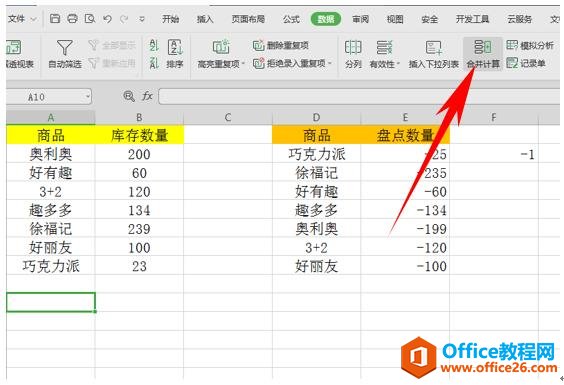Click cell 好丽友 in column D
Image resolution: width=564 pixels, height=385 pixels.
click(317, 266)
